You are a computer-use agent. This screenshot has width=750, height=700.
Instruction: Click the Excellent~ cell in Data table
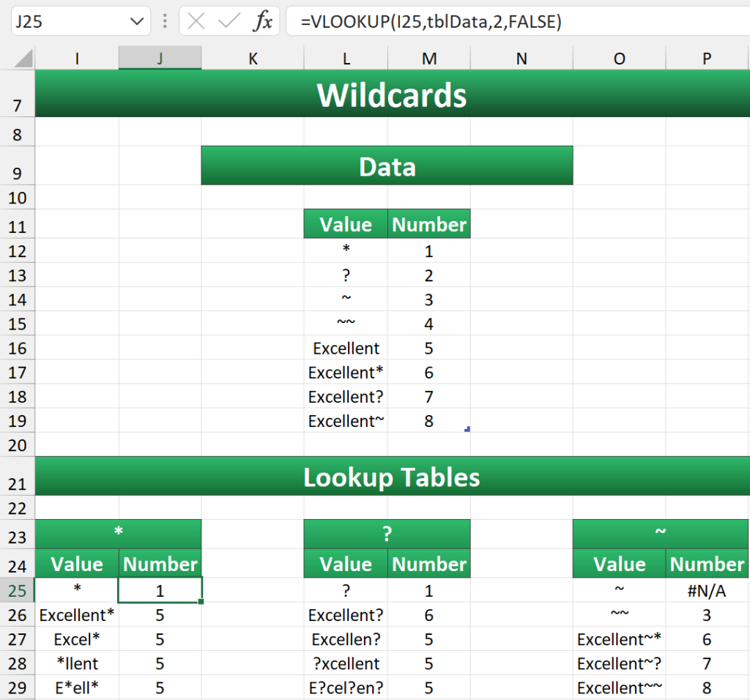pos(346,421)
